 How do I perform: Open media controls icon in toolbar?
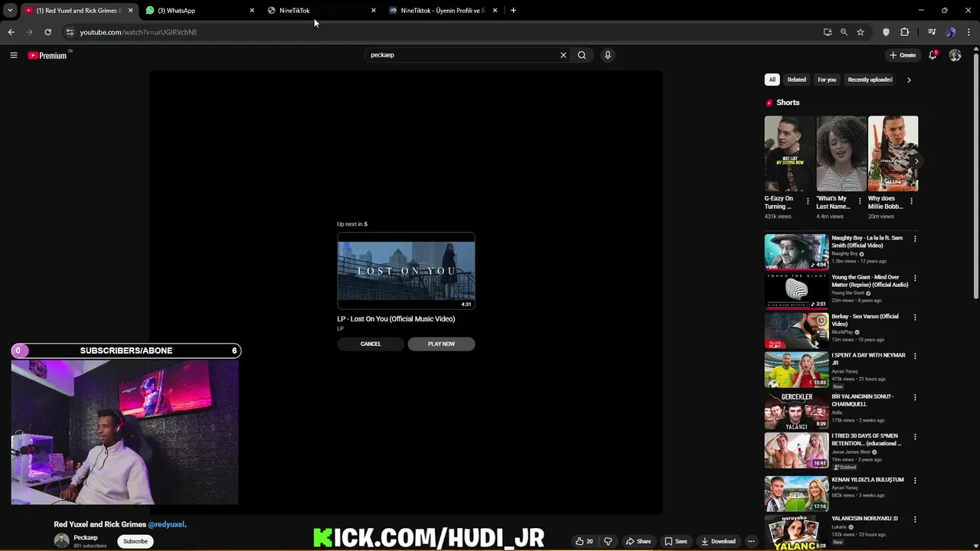[932, 32]
